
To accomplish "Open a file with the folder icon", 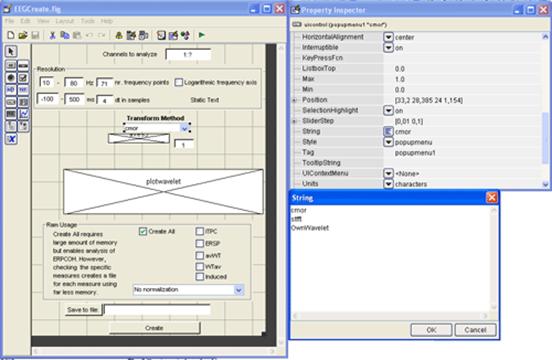I will pyautogui.click(x=23, y=35).
